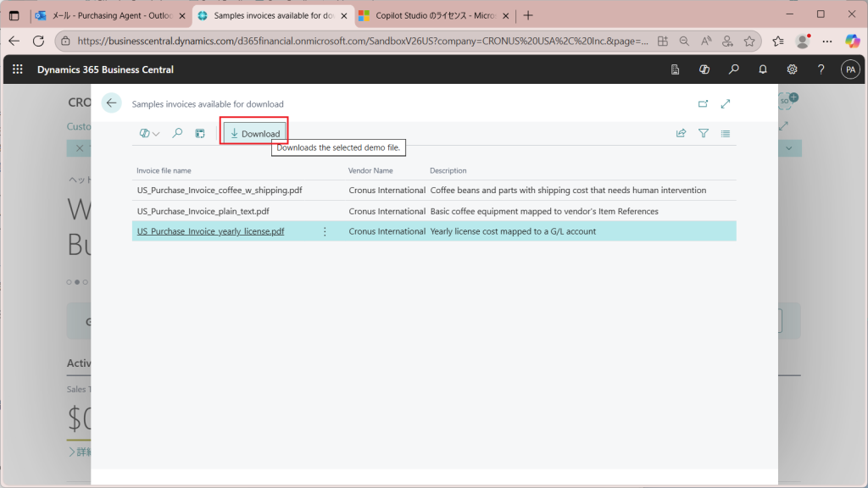Click the Vendor Name cell of the plain text row
Screen dimensions: 868x488
point(387,211)
